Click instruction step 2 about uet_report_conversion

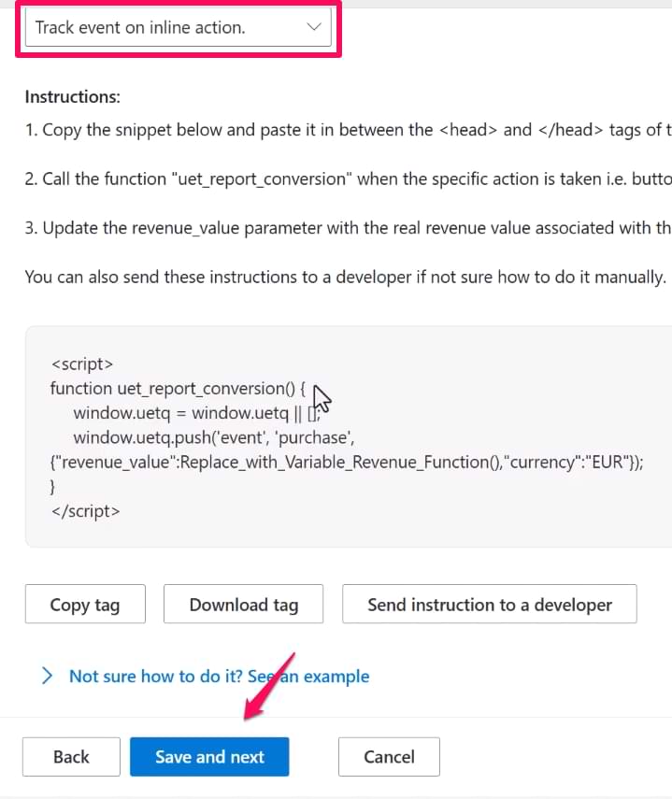(346, 178)
